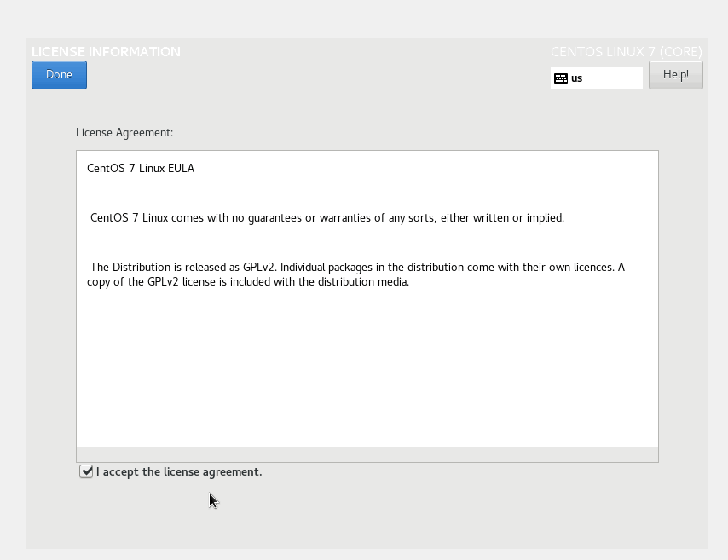Click the 'CentOS 7 Linux EULA' heading text
Screen dimensions: 728x560
(x=141, y=168)
